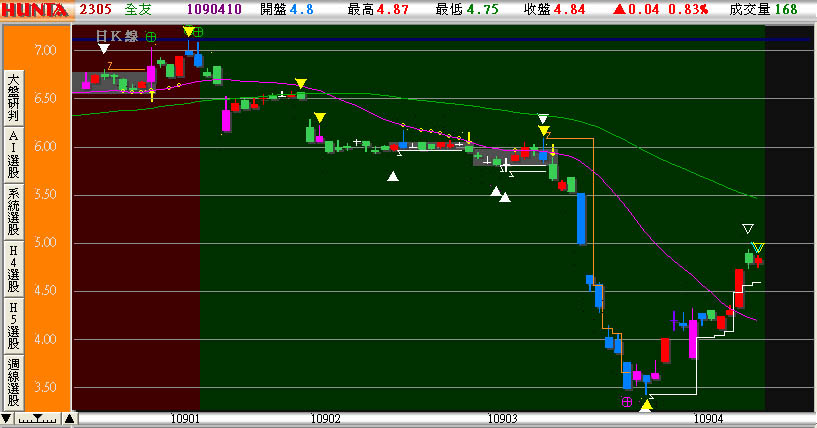The width and height of the screenshot is (817, 428).
Task: Click the green circled-plus icon beside 日K線
Action: click(151, 36)
